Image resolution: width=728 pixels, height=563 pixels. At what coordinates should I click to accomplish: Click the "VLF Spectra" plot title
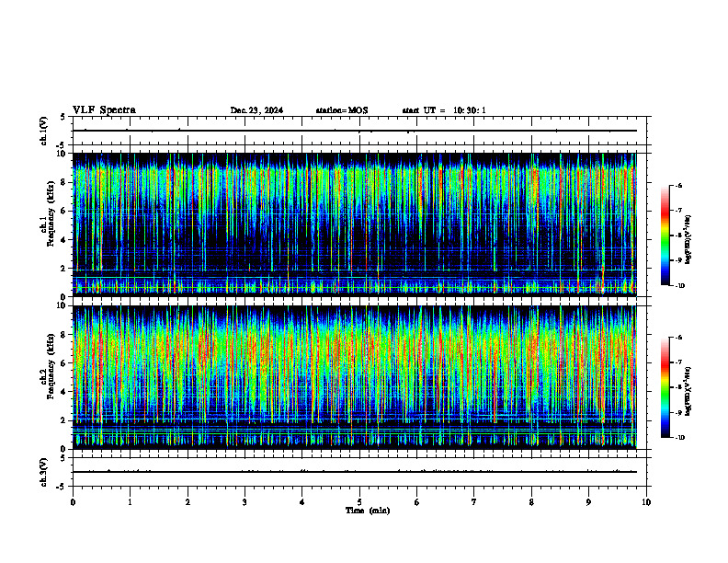coord(104,110)
